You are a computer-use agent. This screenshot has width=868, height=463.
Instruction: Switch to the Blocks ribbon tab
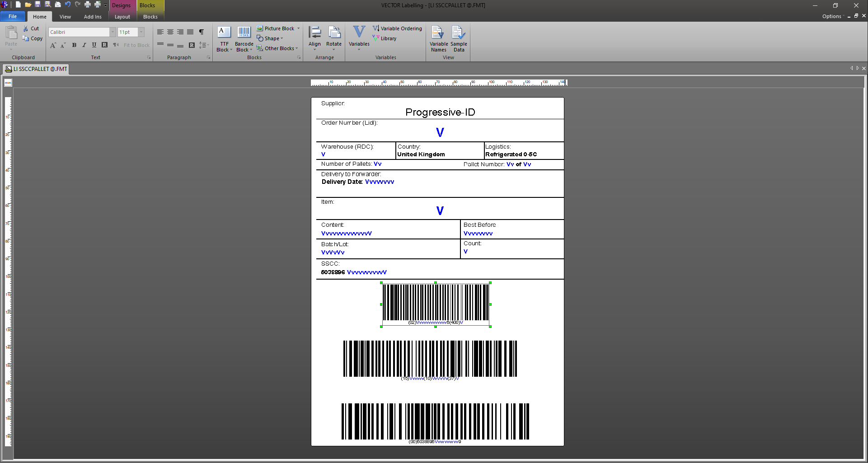click(x=150, y=17)
